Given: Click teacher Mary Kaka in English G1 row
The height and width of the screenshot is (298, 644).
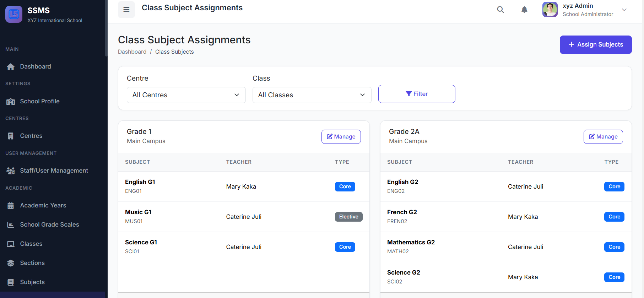Looking at the screenshot, I should coord(241,186).
